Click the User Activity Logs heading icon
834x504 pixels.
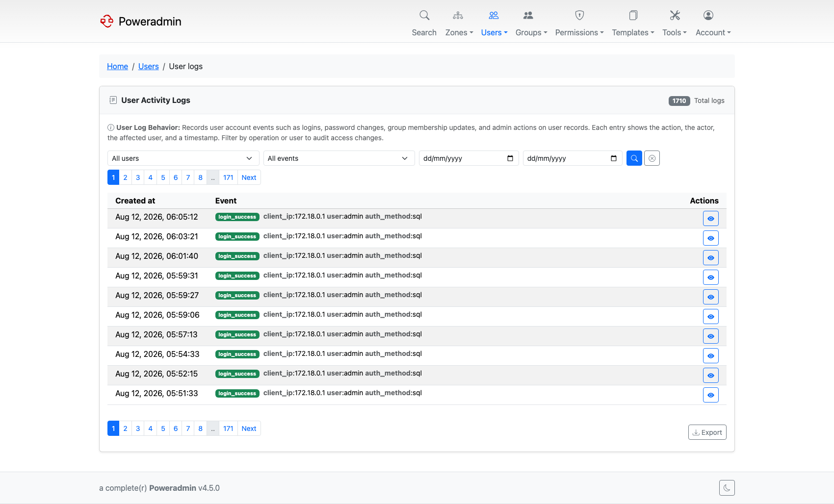click(113, 100)
